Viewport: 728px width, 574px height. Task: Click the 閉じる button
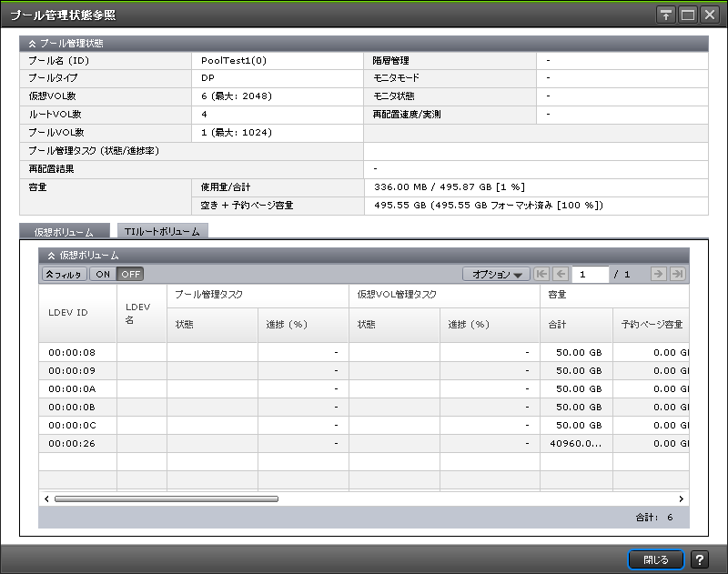[x=655, y=559]
